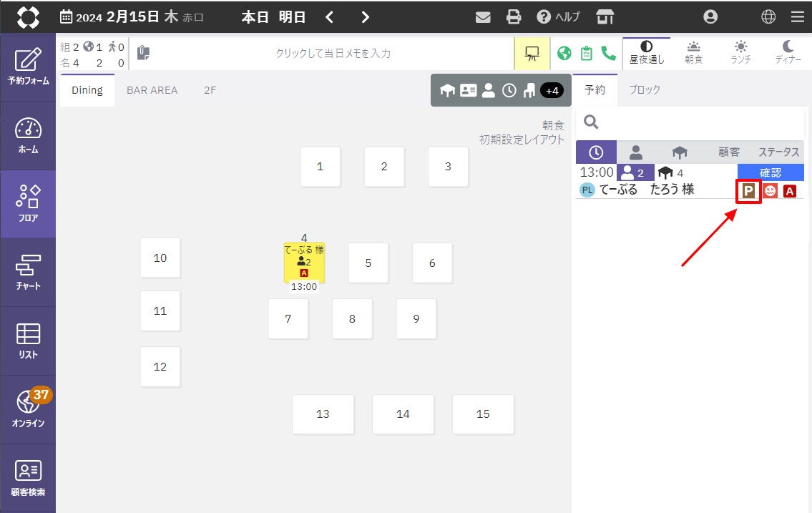Switch meal period to ディナー
812x513 pixels.
pyautogui.click(x=788, y=53)
